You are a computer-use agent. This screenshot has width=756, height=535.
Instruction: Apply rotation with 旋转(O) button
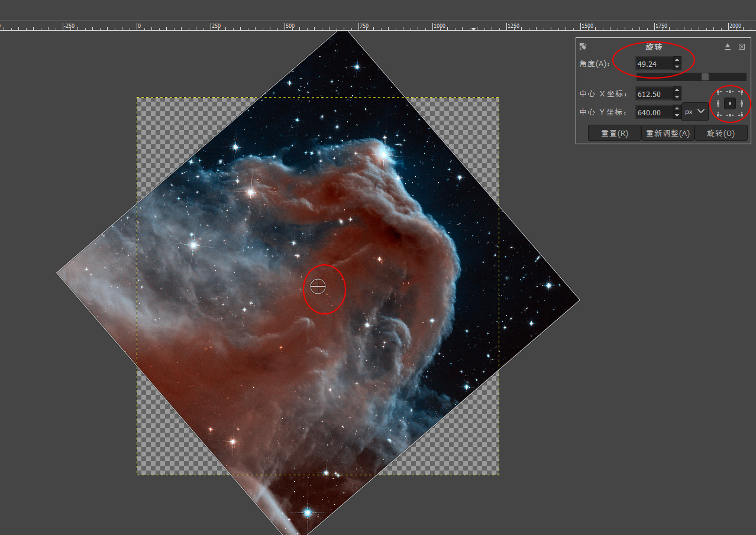[721, 133]
